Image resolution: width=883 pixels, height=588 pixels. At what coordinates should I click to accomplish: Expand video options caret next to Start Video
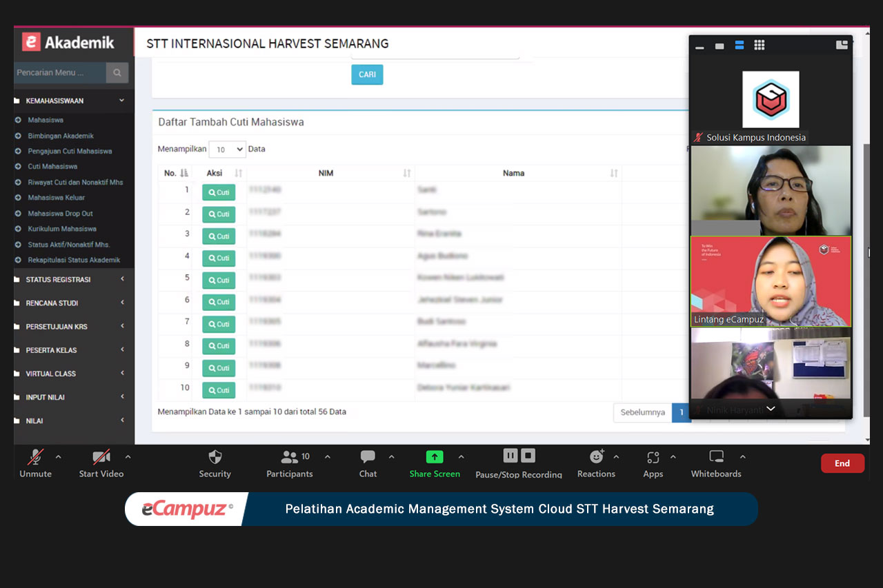point(128,456)
